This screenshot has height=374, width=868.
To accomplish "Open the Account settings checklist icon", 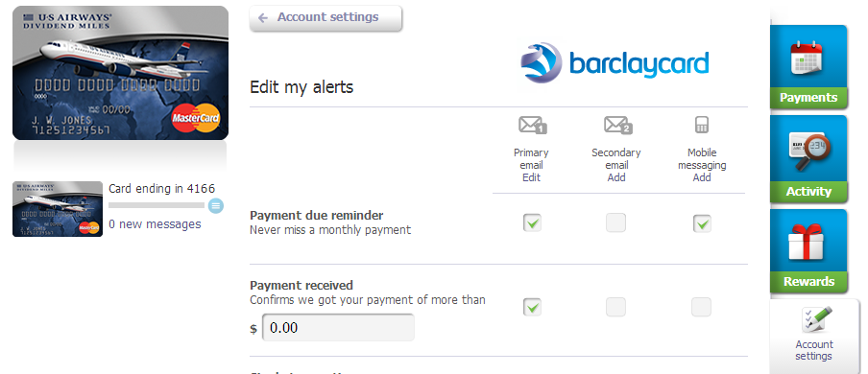I will point(816,319).
